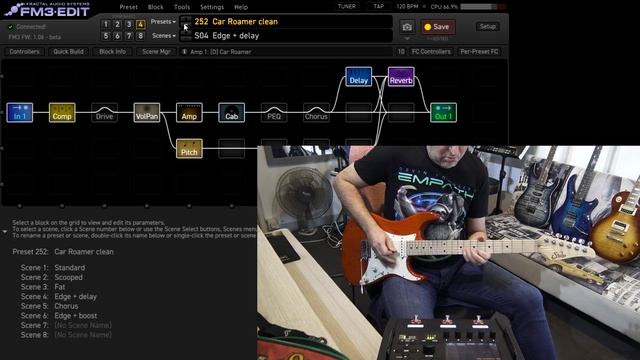Select the highlighted scene button 4

140,24
